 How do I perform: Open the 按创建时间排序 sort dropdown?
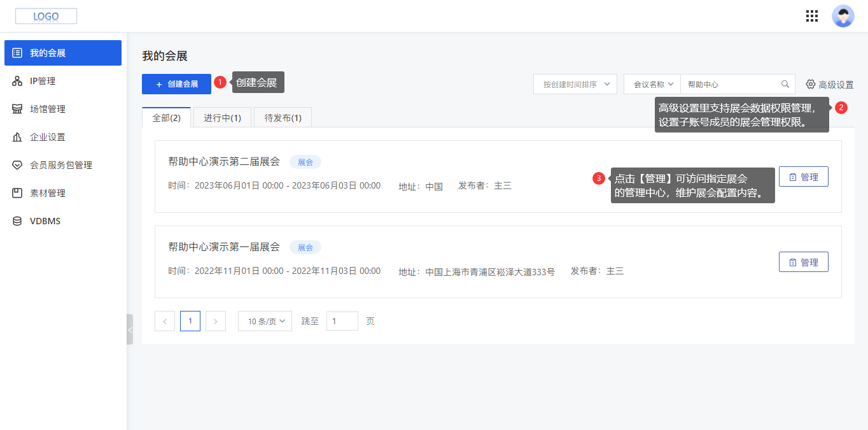point(575,83)
